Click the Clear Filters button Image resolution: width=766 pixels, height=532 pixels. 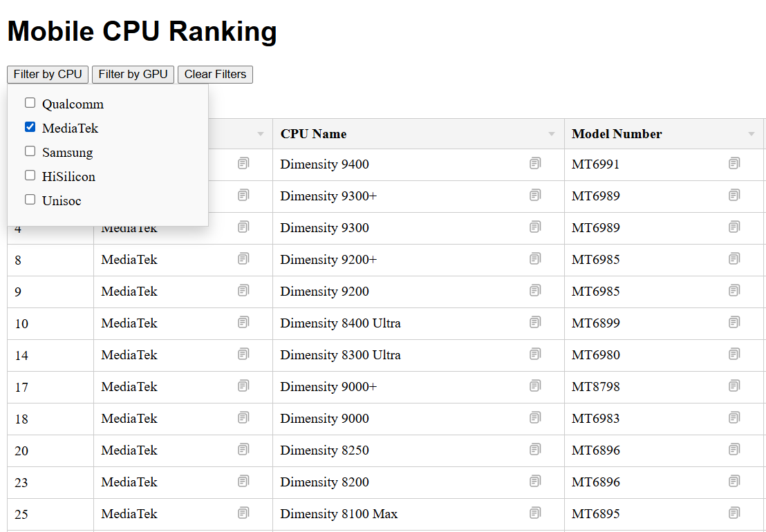click(x=216, y=74)
